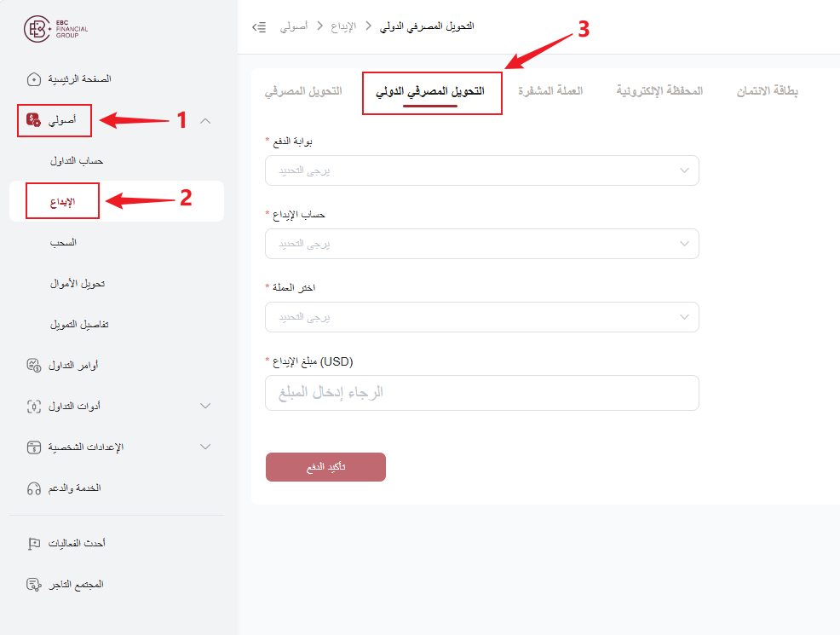Viewport: 840px width, 635px height.
Task: Click the home page icon in sidebar
Action: tap(34, 79)
